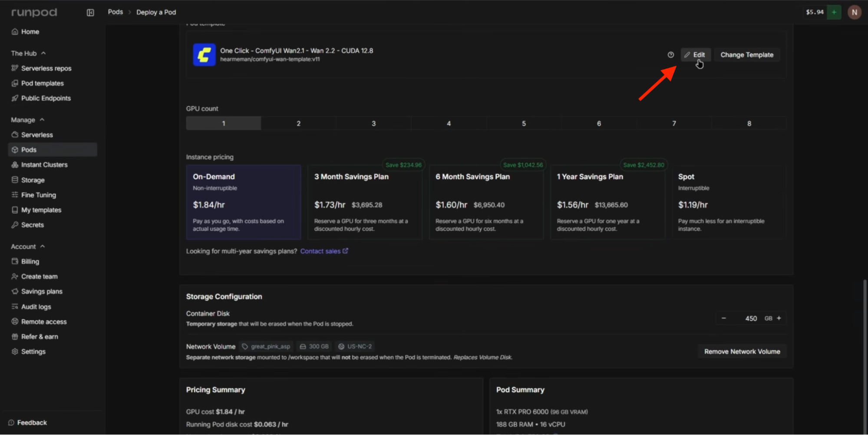The width and height of the screenshot is (868, 435).
Task: Collapse the sidebar panel icon
Action: [x=90, y=13]
